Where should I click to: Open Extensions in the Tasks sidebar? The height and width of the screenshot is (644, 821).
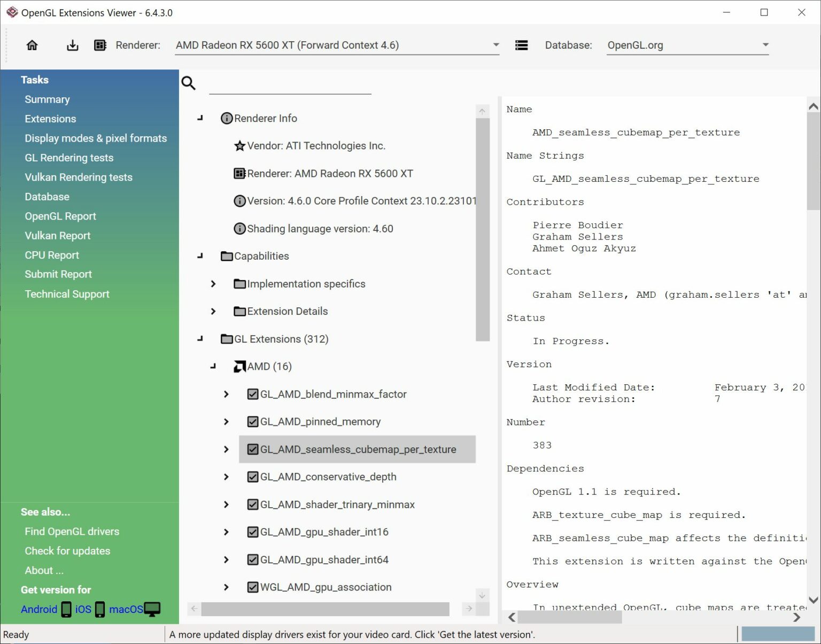(x=50, y=119)
